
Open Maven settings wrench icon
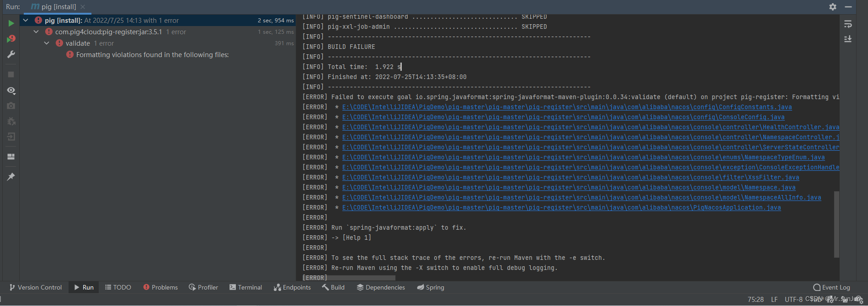pyautogui.click(x=11, y=54)
